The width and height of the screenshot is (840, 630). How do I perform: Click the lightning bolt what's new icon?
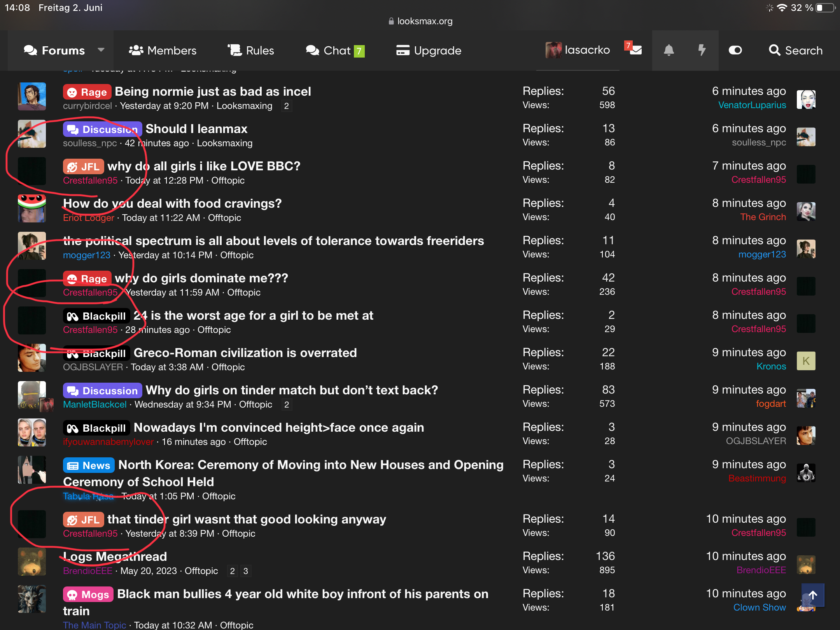point(702,51)
